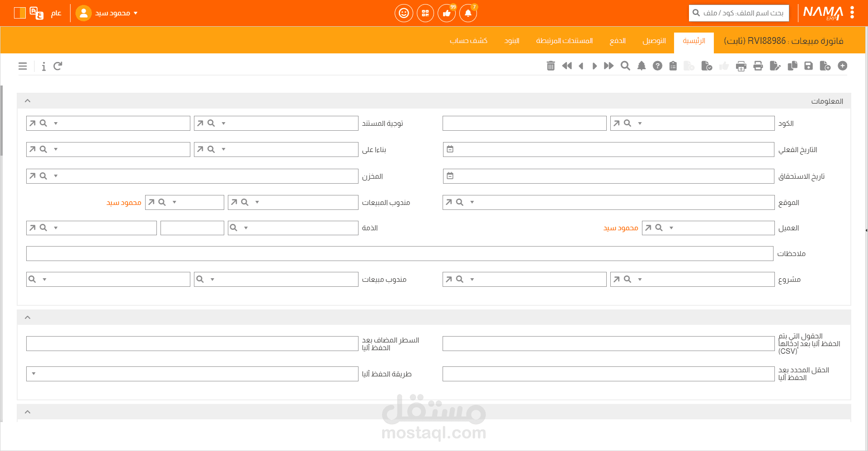Go to next record with single right arrow
The width and height of the screenshot is (868, 451).
click(x=594, y=66)
